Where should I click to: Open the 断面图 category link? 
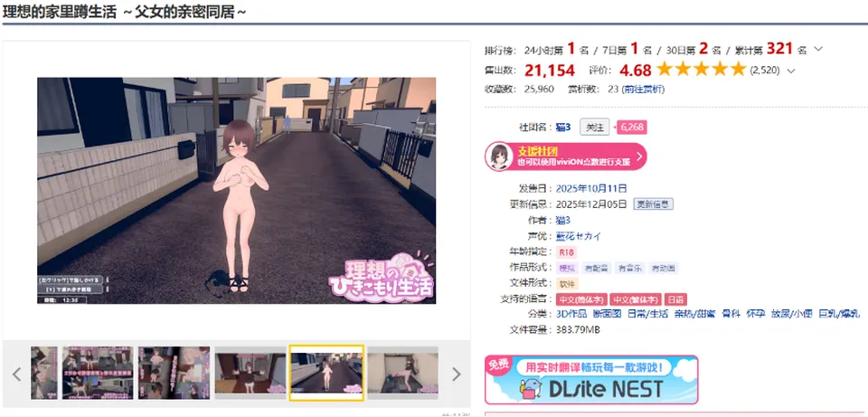coord(607,314)
